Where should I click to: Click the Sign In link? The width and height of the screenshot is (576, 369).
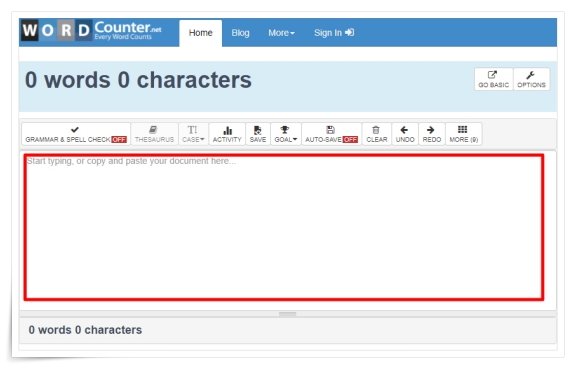tap(334, 33)
